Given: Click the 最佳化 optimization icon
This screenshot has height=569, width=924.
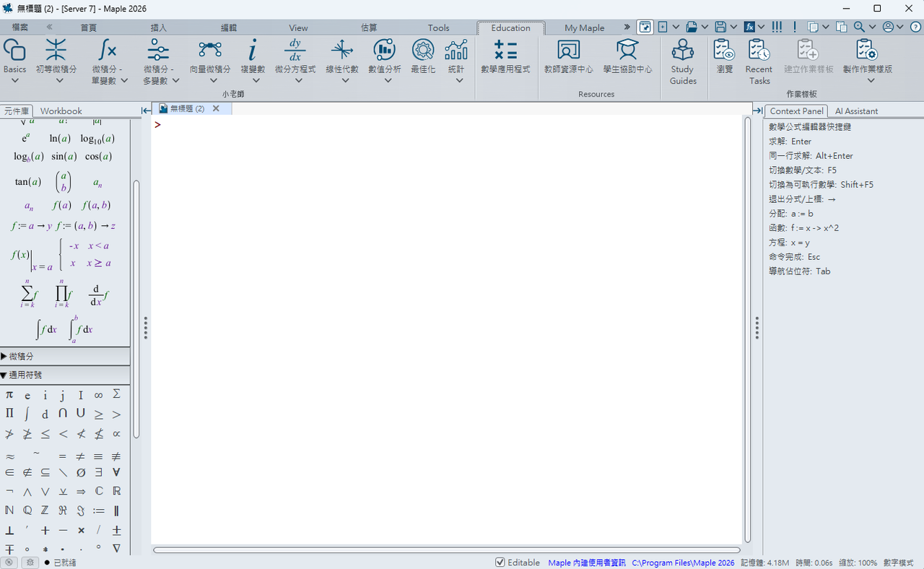Looking at the screenshot, I should click(x=423, y=57).
